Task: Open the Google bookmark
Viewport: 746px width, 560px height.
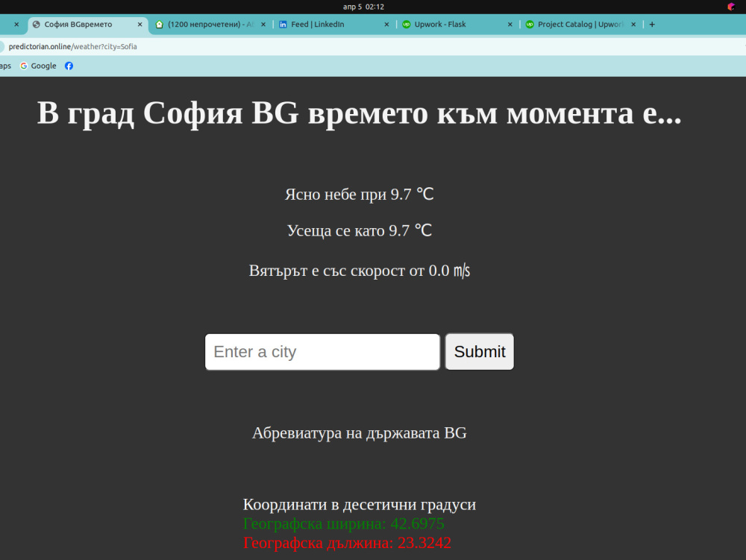Action: pos(38,66)
